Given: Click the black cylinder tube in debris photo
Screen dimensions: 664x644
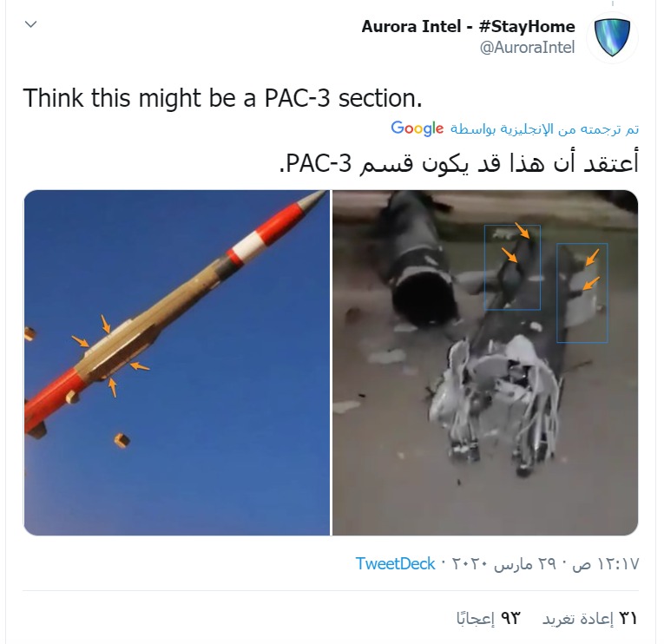Looking at the screenshot, I should coord(419,260).
